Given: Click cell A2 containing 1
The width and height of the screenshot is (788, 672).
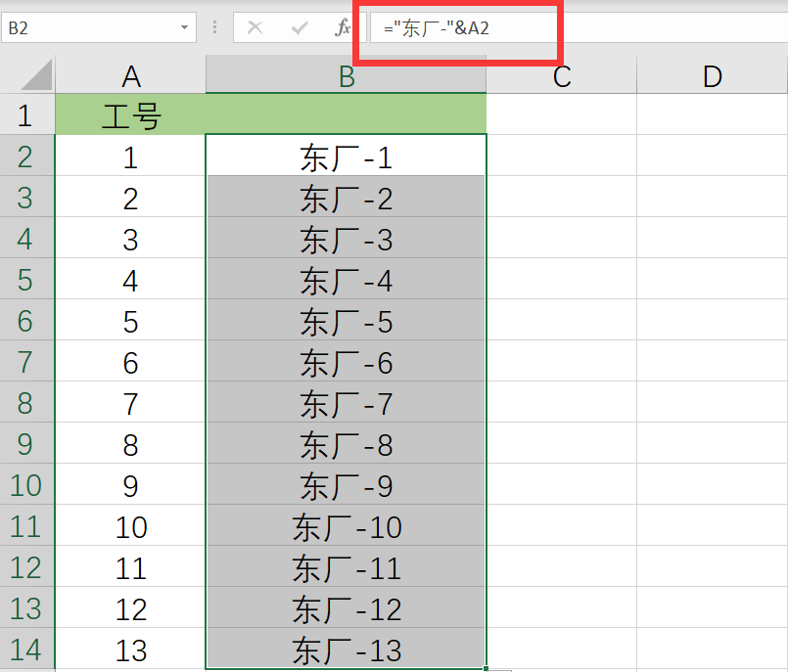Looking at the screenshot, I should click(x=130, y=156).
